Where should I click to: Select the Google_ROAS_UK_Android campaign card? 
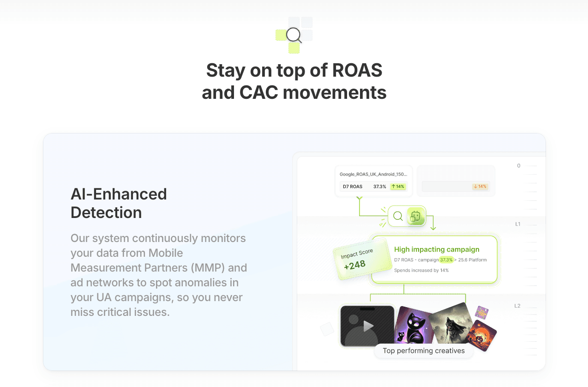(373, 175)
